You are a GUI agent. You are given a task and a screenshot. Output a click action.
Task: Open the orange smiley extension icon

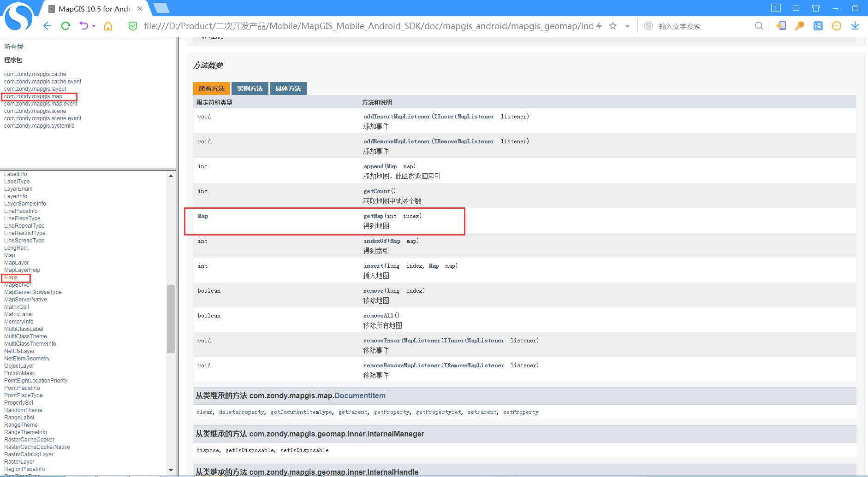coord(836,26)
